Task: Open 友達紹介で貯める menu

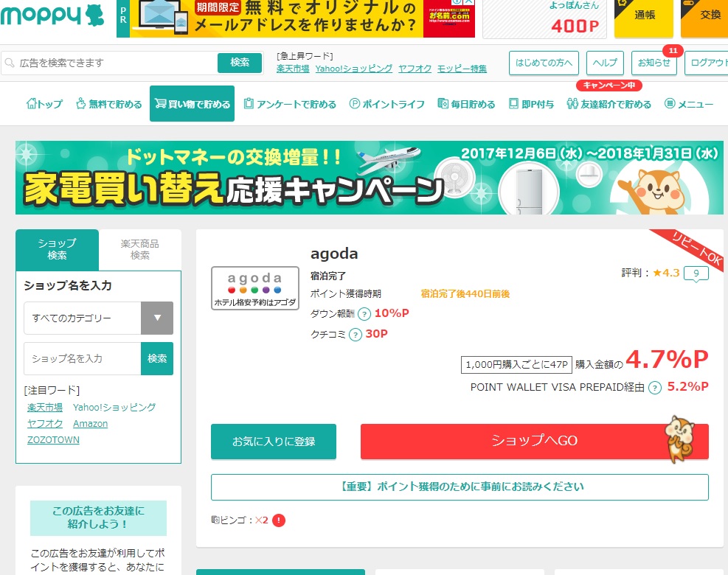Action: coord(609,104)
